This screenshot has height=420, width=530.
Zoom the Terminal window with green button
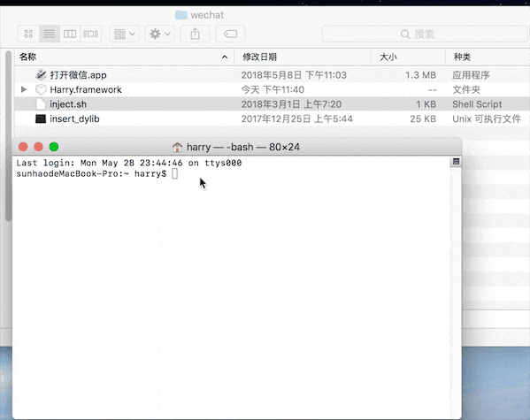click(x=54, y=147)
